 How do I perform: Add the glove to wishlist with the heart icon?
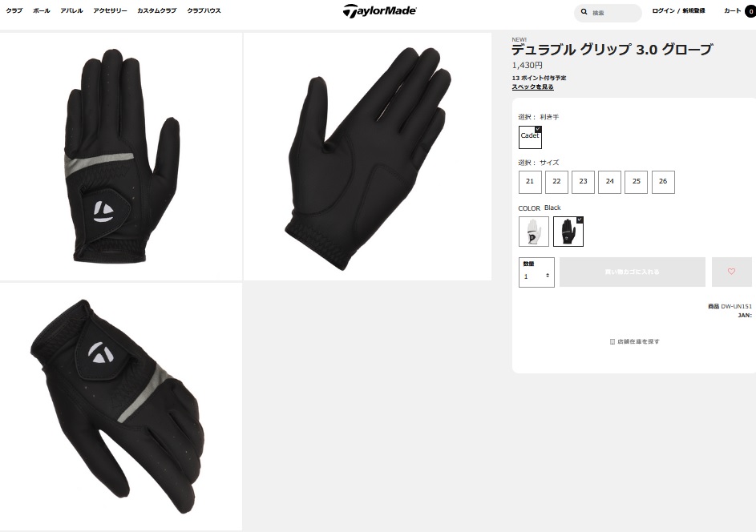click(731, 272)
